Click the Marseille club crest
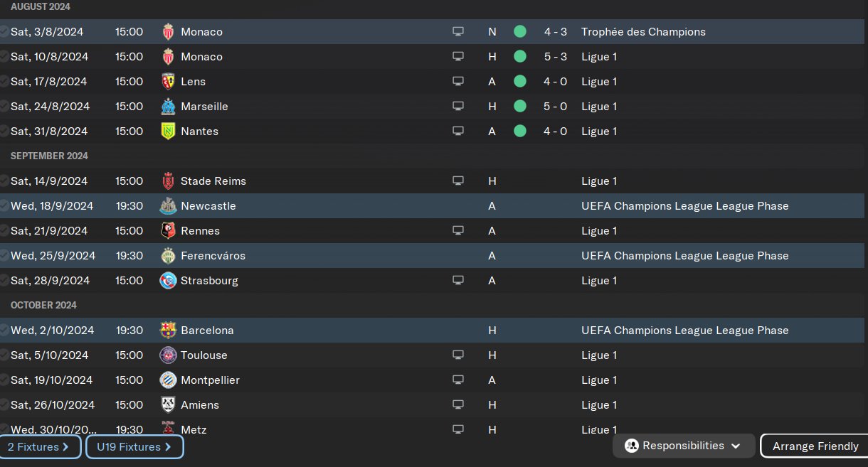Screen dimensions: 868x467 [168, 107]
